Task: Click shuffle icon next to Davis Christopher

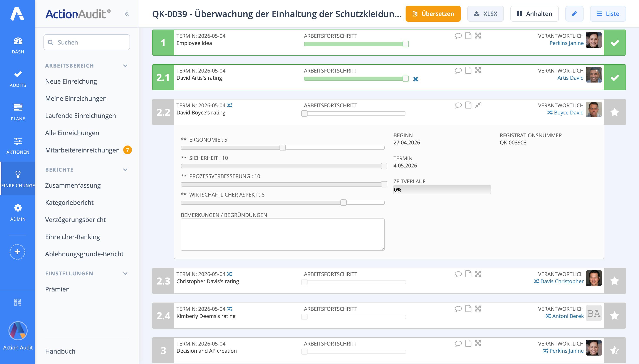Action: (x=536, y=281)
